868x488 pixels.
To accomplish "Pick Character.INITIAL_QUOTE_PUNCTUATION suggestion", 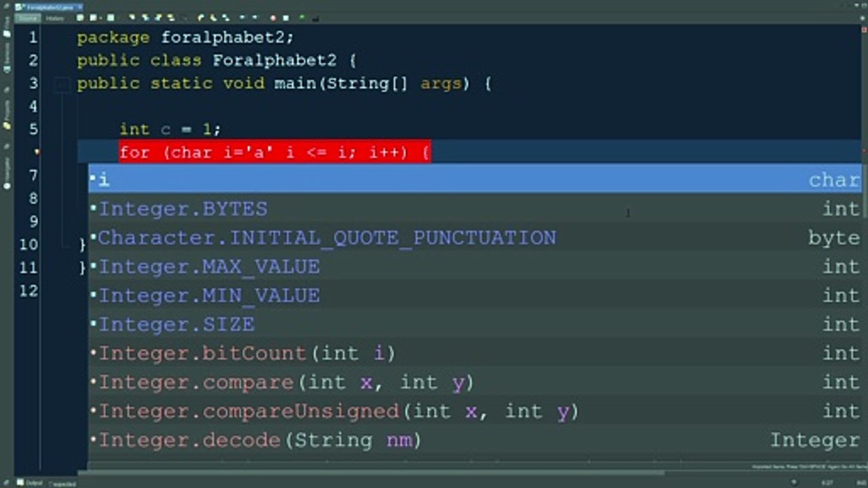I will (x=475, y=237).
